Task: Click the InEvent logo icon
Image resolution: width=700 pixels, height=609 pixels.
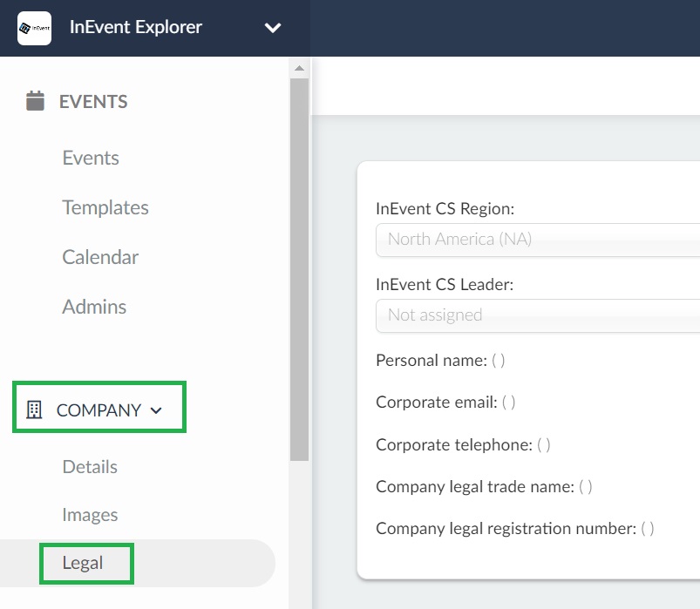Action: pos(34,28)
